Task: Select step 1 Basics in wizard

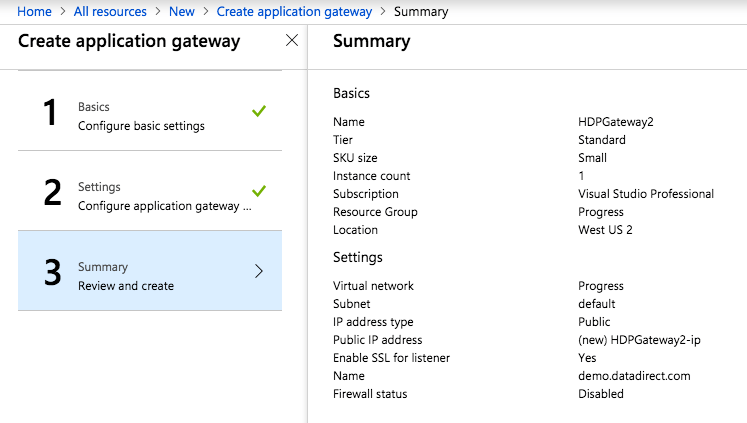Action: click(140, 116)
